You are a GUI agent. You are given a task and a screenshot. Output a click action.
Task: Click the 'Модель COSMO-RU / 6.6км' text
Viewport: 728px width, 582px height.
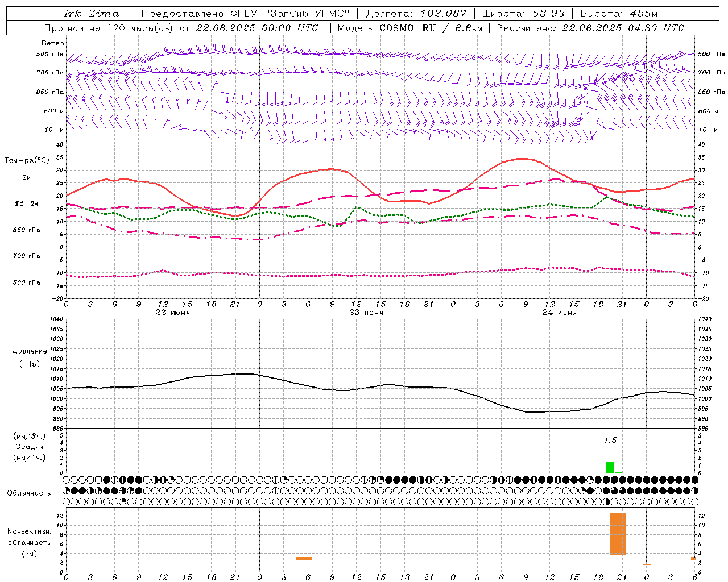409,28
